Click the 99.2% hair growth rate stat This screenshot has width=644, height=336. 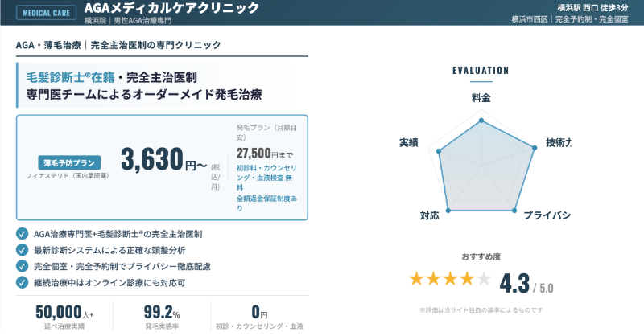pyautogui.click(x=161, y=312)
